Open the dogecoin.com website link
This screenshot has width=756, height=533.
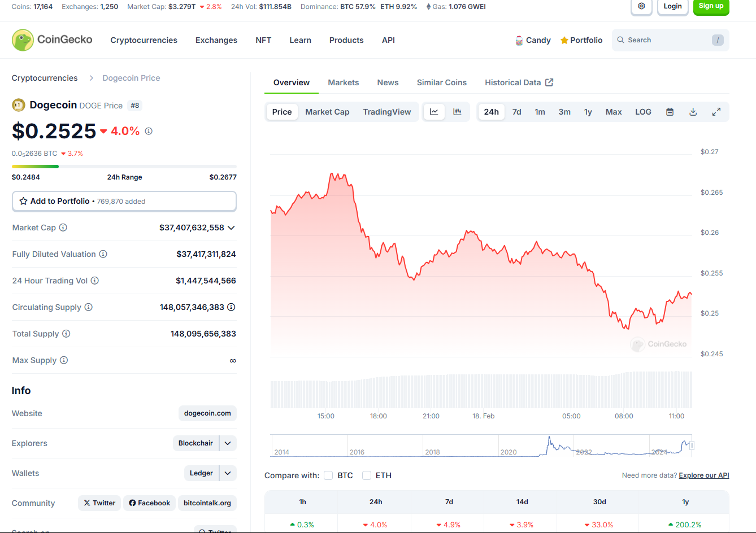[207, 413]
